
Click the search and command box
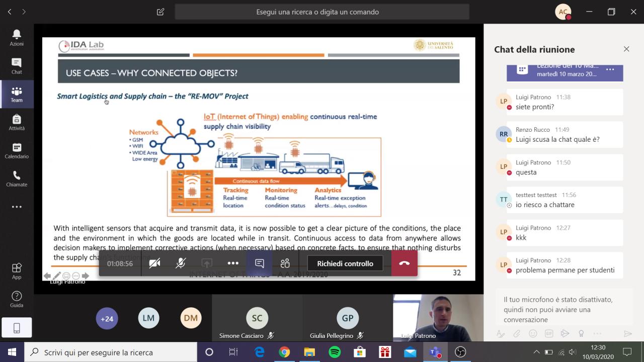[x=322, y=12]
